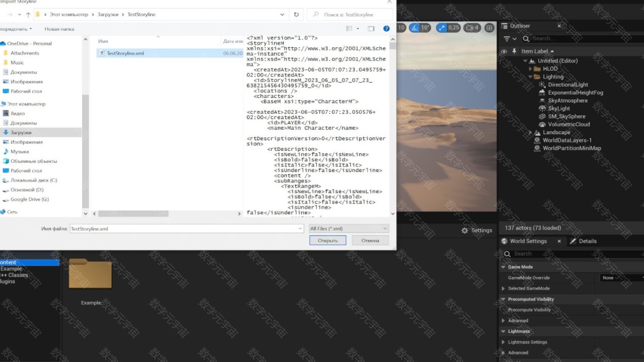
Task: Click the Открыть button
Action: point(328,241)
